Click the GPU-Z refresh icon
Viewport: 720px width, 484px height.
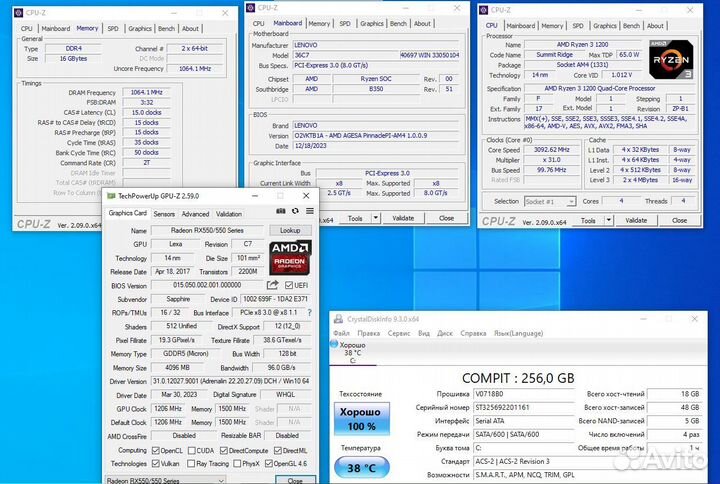point(295,211)
